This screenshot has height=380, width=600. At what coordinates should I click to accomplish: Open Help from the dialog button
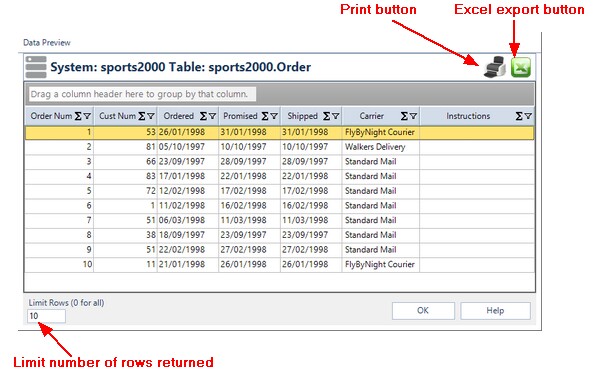point(496,311)
